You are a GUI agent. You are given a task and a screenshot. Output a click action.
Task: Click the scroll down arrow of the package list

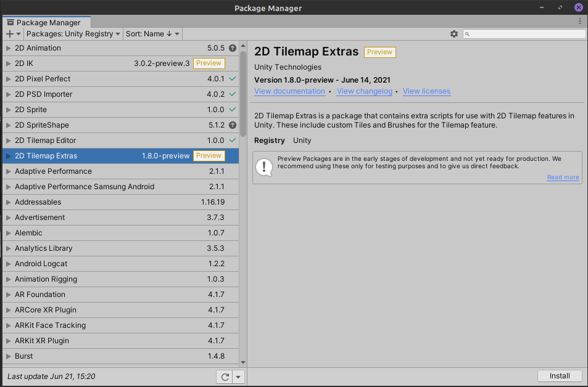243,362
